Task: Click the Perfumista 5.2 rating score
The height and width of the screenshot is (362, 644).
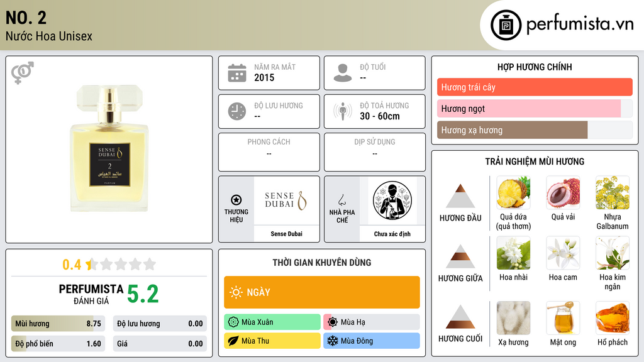Action: 143,294
